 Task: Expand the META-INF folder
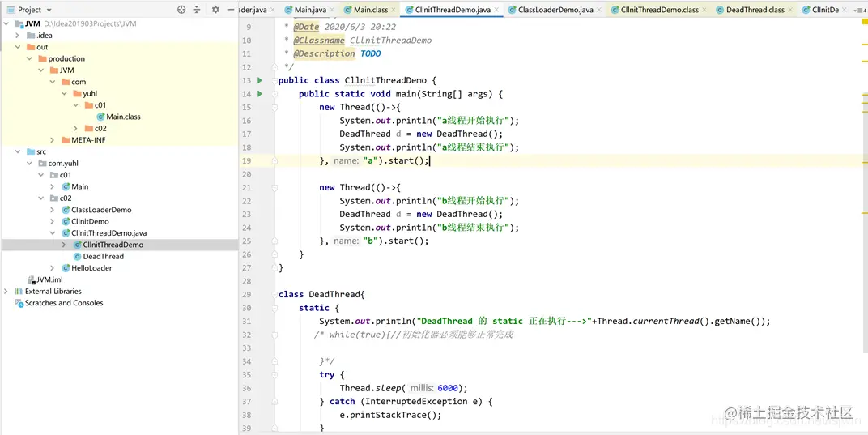53,140
